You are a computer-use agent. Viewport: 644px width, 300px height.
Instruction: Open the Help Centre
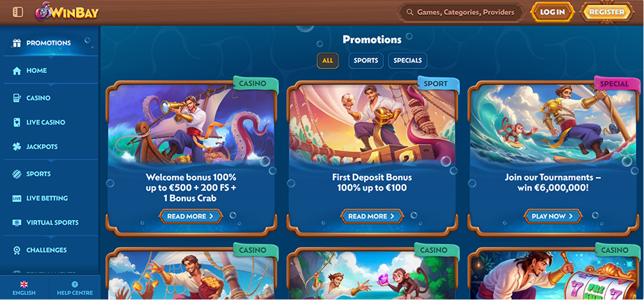pos(74,288)
